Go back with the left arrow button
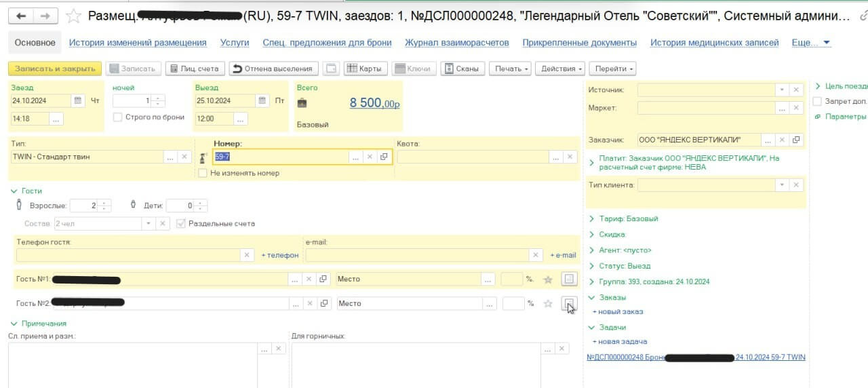This screenshot has width=868, height=388. [x=21, y=16]
